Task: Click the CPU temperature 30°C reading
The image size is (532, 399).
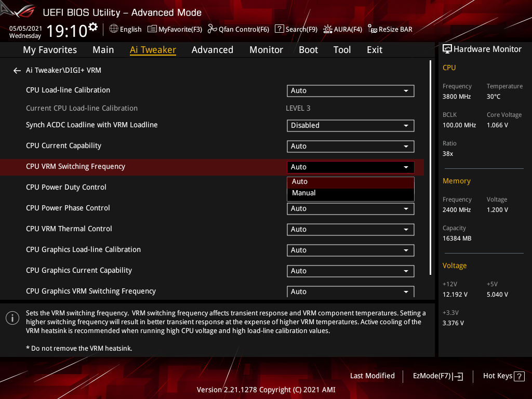Action: 494,97
